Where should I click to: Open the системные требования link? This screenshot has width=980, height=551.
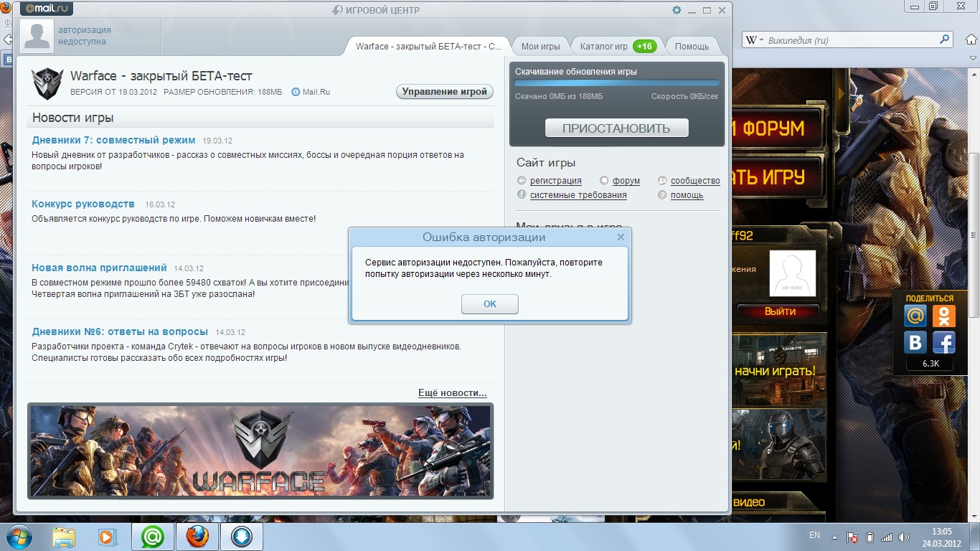[578, 195]
